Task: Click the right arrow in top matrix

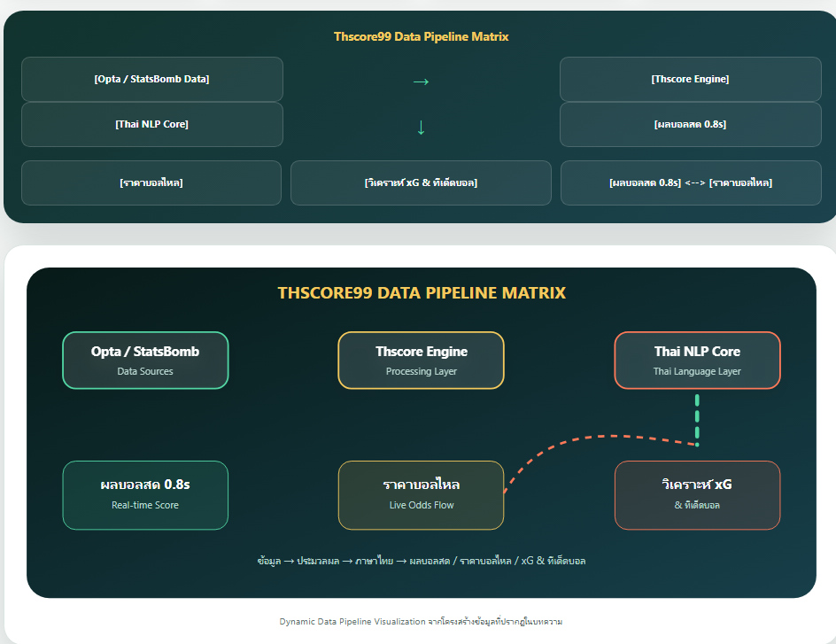Action: pyautogui.click(x=421, y=81)
